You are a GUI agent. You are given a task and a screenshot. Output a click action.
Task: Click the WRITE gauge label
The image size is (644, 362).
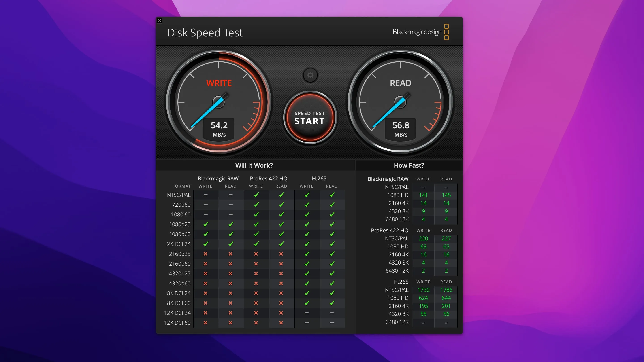pos(219,83)
